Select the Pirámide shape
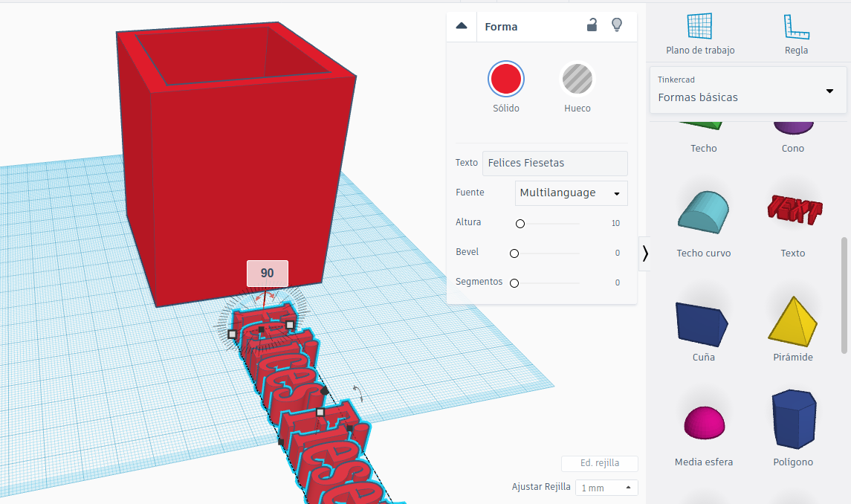This screenshot has width=851, height=504. coord(792,320)
